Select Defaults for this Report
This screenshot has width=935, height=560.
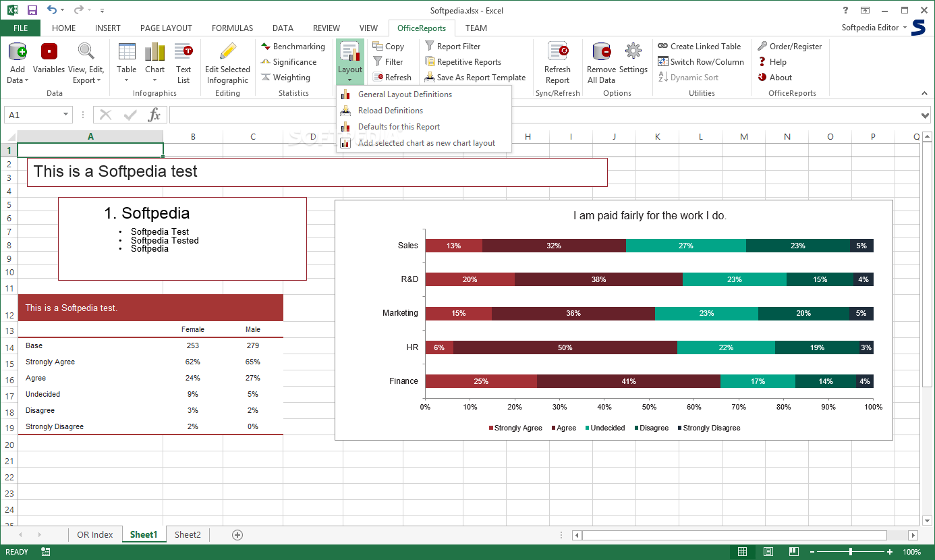[x=424, y=127]
